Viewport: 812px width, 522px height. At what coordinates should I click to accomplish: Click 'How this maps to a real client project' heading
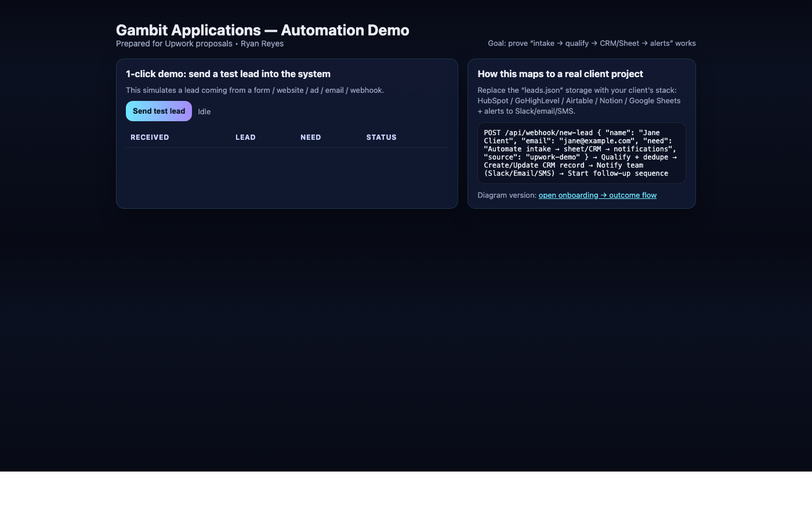(x=560, y=74)
